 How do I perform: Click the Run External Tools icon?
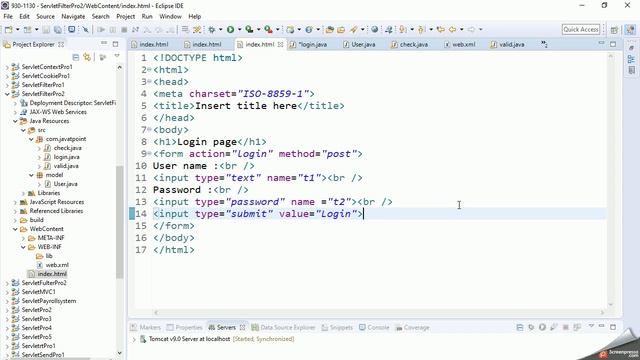pos(268,29)
